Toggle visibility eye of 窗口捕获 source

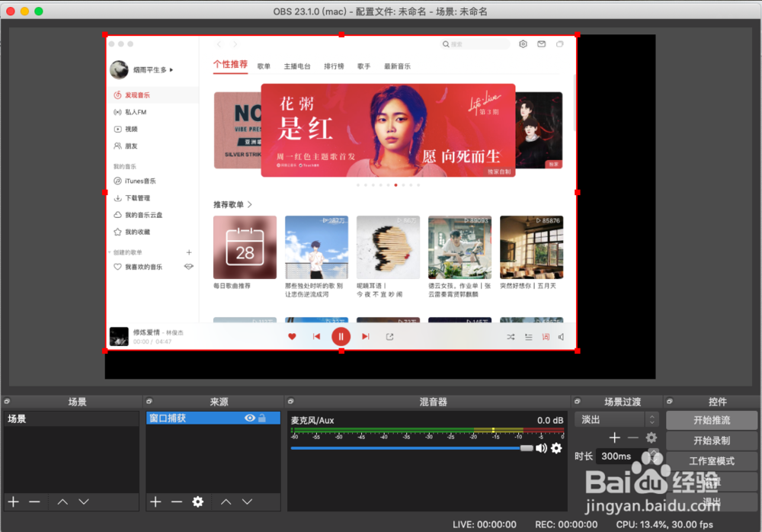point(250,418)
